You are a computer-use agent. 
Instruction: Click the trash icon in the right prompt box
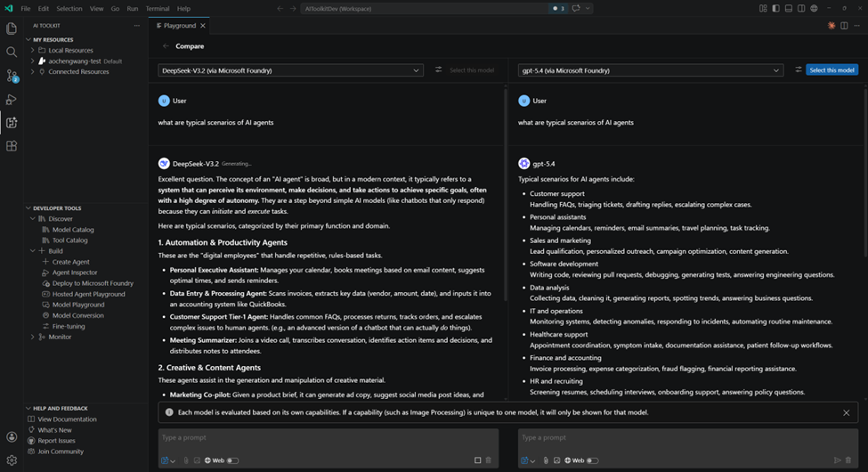[848, 460]
